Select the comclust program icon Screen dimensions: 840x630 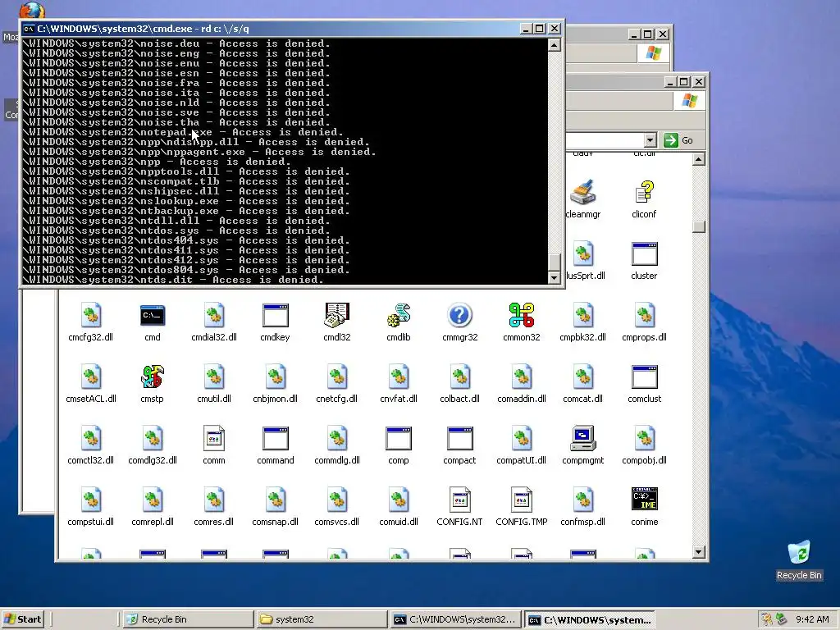(x=645, y=377)
